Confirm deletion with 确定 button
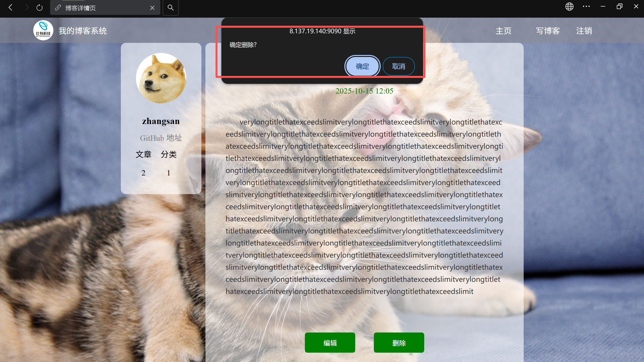This screenshot has width=644, height=362. 362,66
